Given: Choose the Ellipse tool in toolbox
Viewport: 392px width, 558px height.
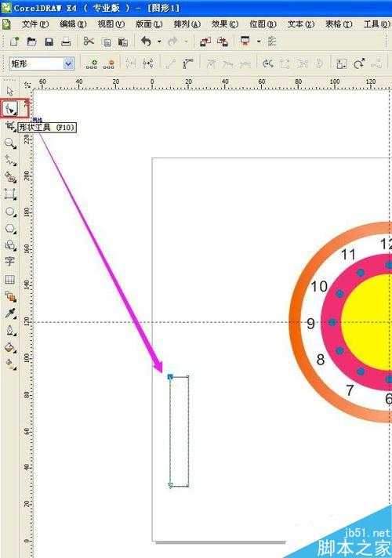Looking at the screenshot, I should click(x=10, y=212).
